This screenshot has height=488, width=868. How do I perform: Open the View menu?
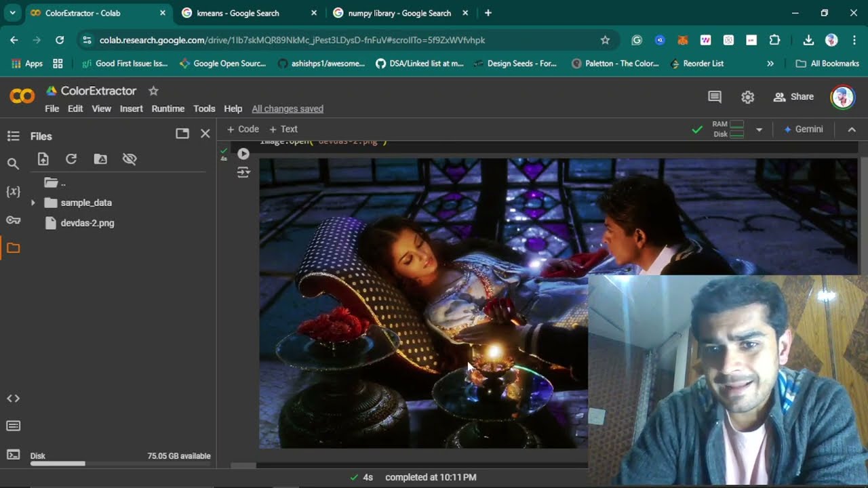pos(102,108)
